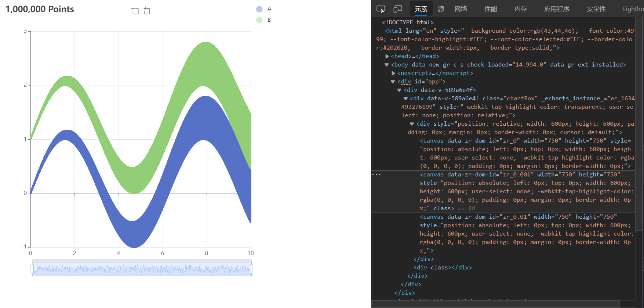
Task: Collapse the position relative style div node
Action: tap(412, 124)
